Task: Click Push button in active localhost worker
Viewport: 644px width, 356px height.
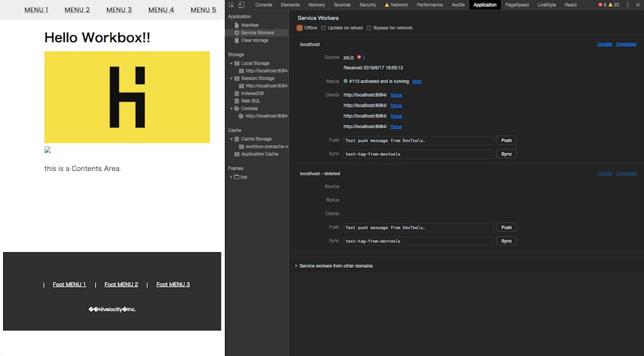Action: (506, 140)
